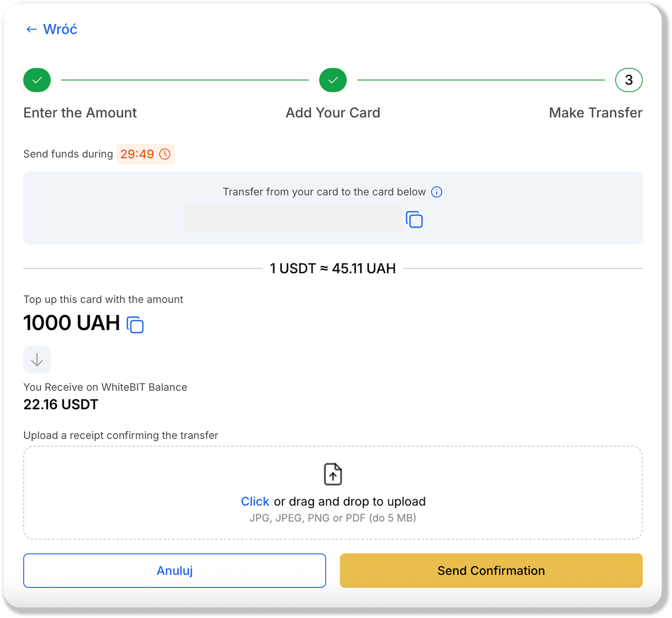Image resolution: width=672 pixels, height=618 pixels.
Task: Go back using the Wróć link
Action: tap(60, 29)
